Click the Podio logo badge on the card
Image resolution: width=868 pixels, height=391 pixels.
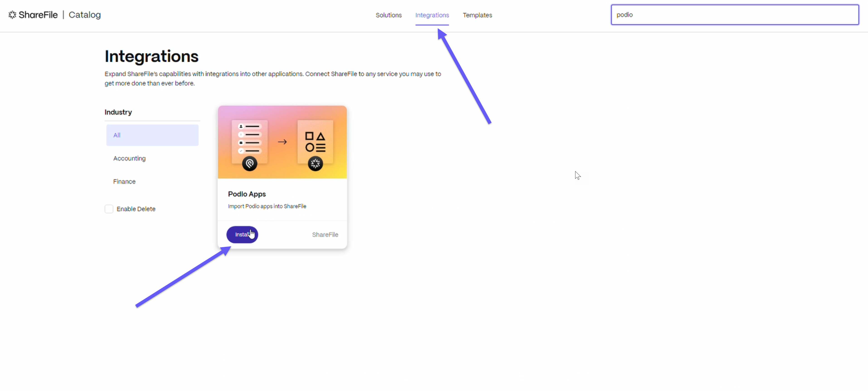pyautogui.click(x=250, y=164)
